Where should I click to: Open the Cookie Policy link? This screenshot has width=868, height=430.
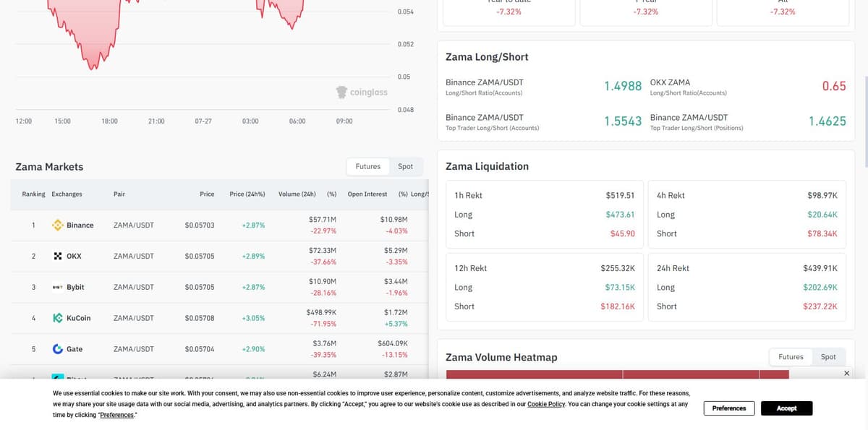pyautogui.click(x=546, y=404)
